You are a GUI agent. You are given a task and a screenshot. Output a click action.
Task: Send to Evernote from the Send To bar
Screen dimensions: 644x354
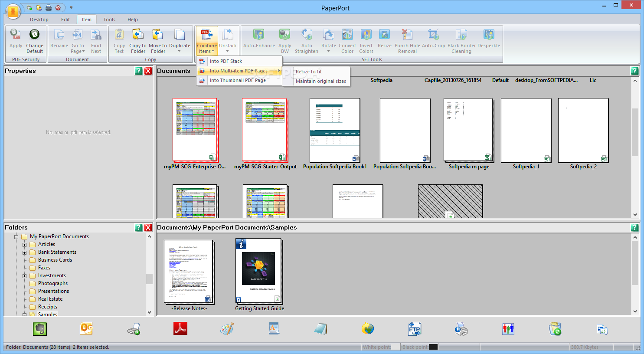(40, 329)
